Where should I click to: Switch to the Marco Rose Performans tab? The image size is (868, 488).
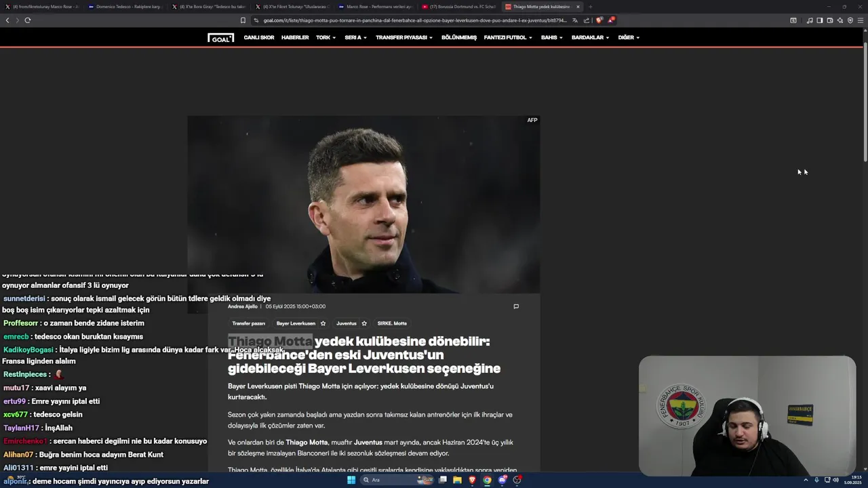point(374,7)
